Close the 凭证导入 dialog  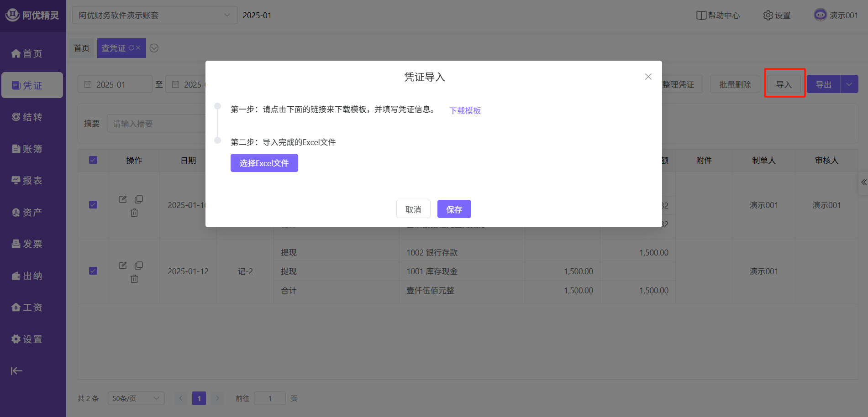(x=648, y=77)
